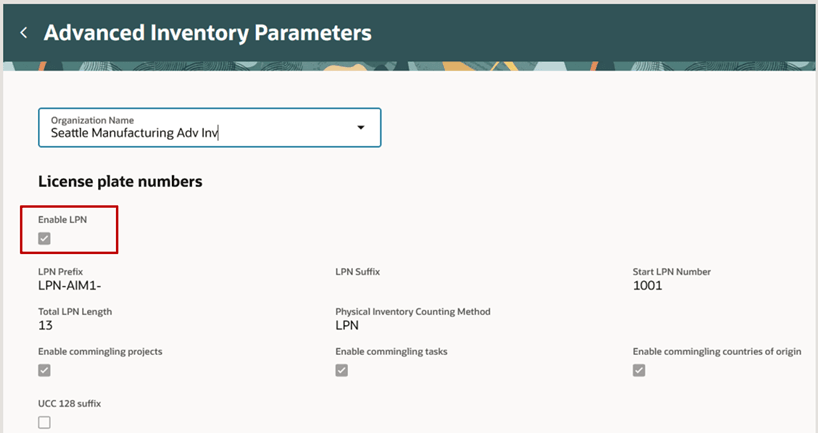Select the LPN Prefix value LPN-AIM1-

click(x=69, y=285)
